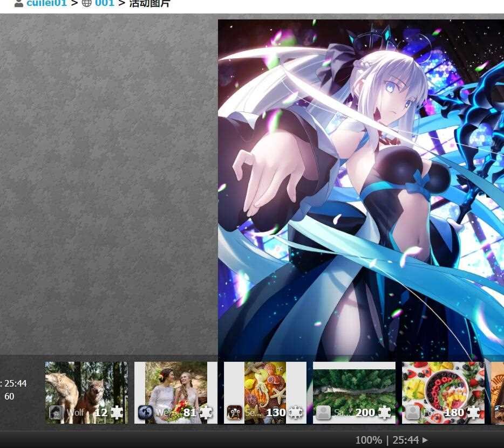The width and height of the screenshot is (504, 448).
Task: Click the default avatar on the 200-piece puzzle
Action: click(323, 412)
